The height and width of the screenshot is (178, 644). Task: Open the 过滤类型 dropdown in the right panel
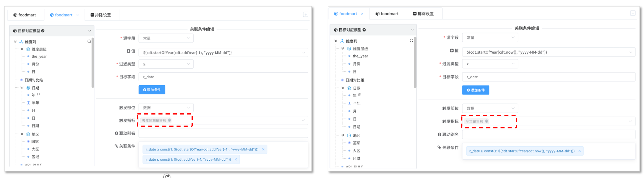pos(490,64)
